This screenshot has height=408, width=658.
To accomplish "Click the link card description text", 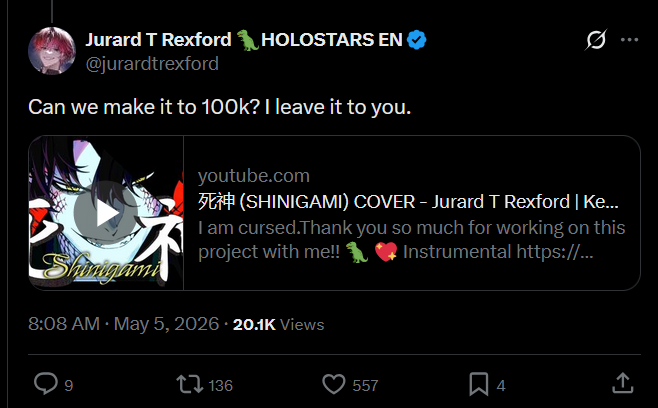I will (412, 240).
